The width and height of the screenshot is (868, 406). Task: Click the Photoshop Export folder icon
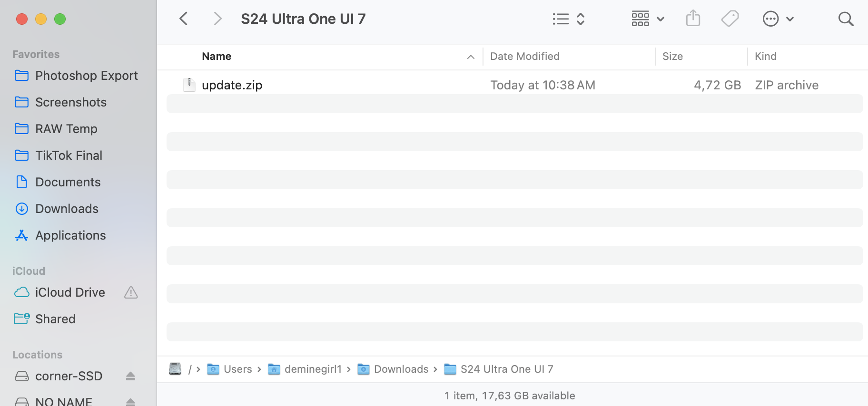[21, 75]
